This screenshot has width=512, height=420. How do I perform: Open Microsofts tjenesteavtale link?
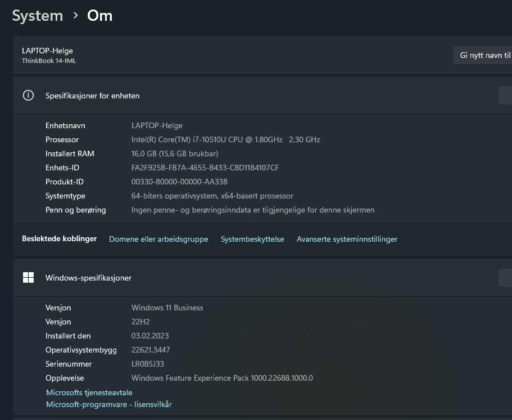(89, 392)
